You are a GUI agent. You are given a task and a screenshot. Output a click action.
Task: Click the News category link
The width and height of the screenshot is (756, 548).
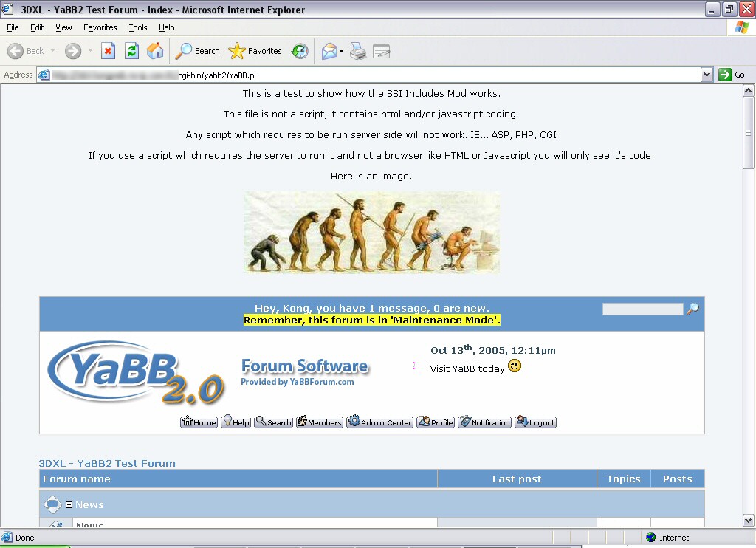click(x=89, y=504)
